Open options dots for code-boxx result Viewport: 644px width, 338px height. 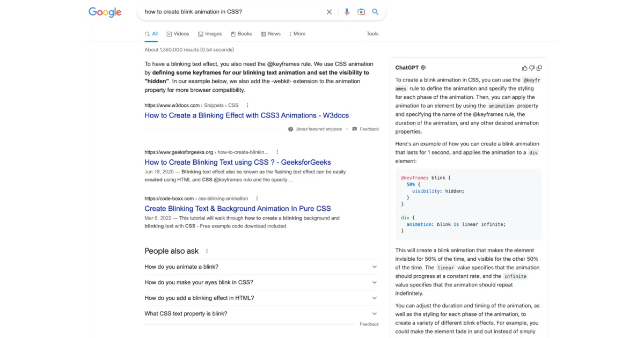point(257,199)
